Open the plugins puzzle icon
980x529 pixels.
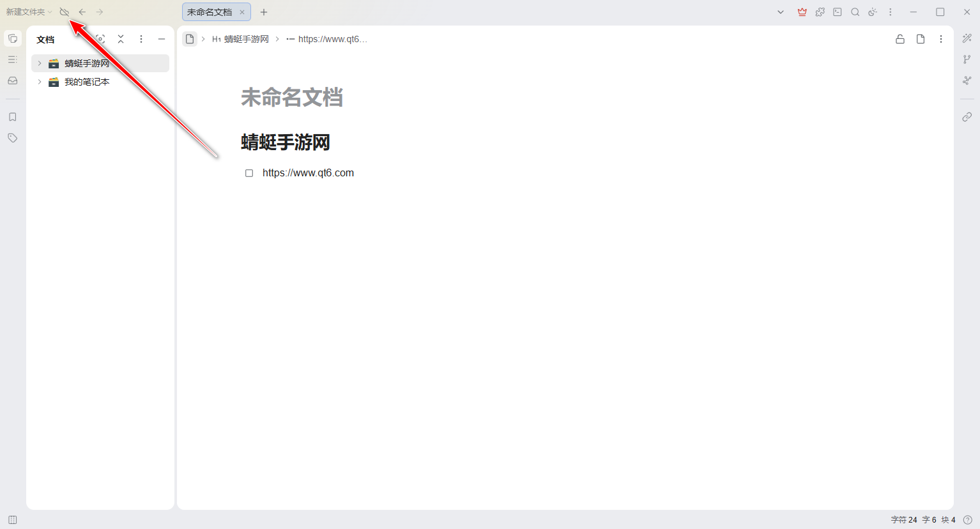click(x=820, y=12)
